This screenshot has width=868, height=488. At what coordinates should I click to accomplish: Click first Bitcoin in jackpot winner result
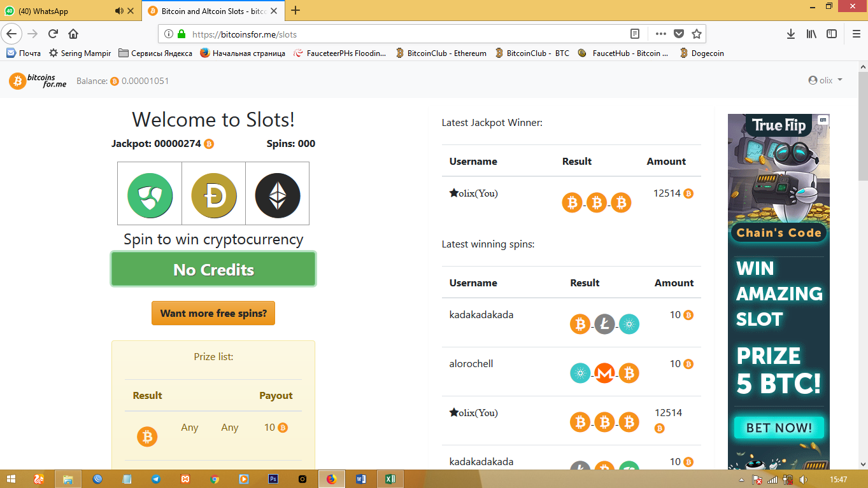(x=572, y=203)
